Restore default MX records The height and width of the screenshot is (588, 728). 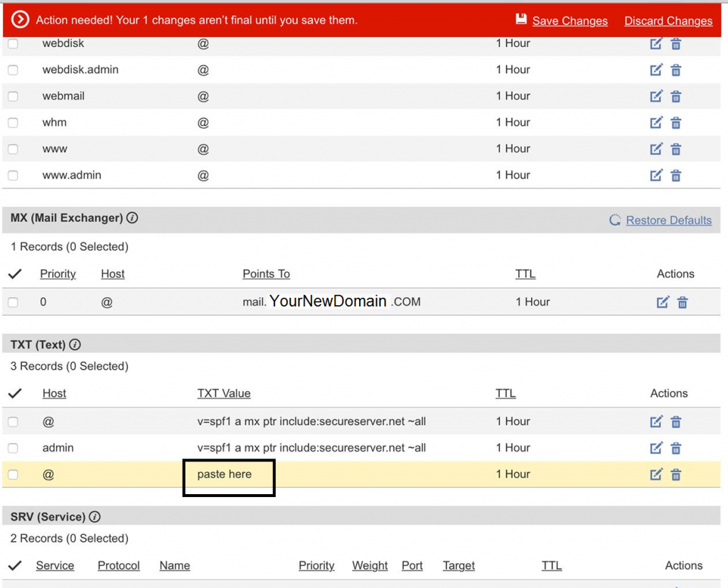tap(668, 220)
